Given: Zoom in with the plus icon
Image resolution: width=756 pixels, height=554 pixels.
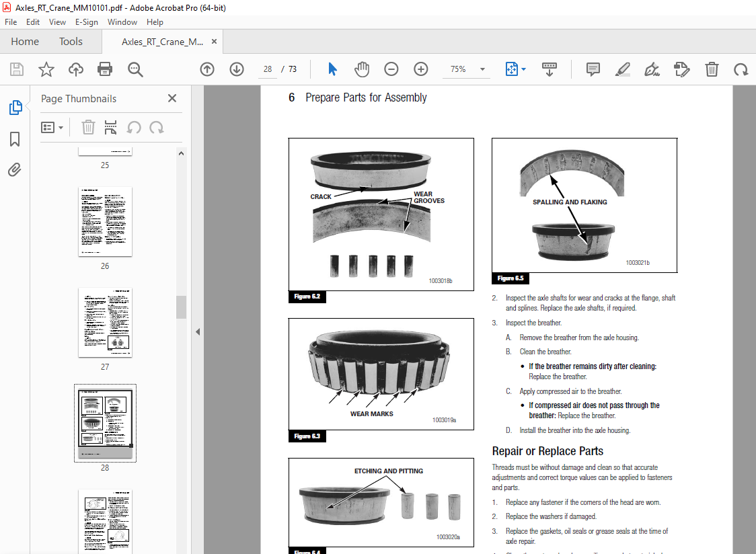Looking at the screenshot, I should pyautogui.click(x=421, y=69).
